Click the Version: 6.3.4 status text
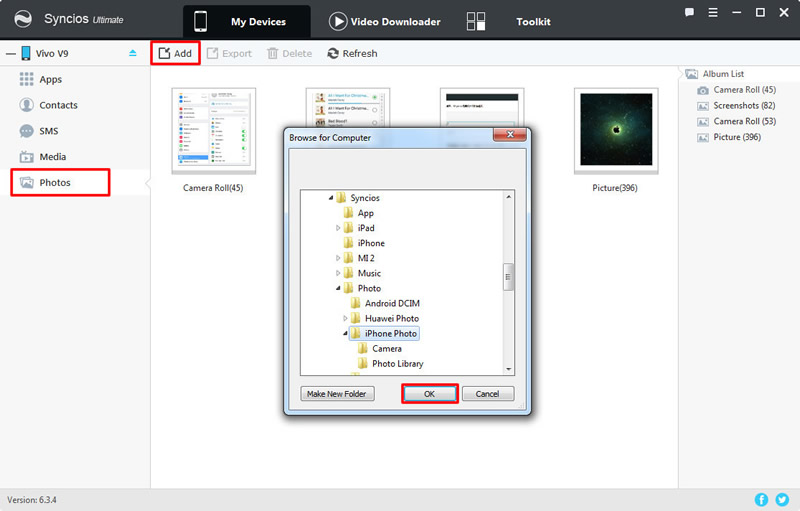This screenshot has height=511, width=800. pyautogui.click(x=32, y=500)
